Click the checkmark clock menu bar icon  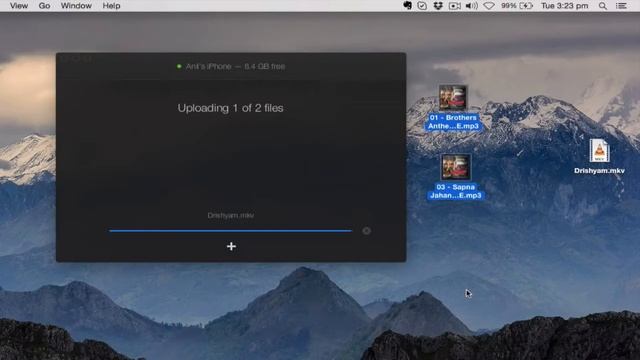pos(422,6)
